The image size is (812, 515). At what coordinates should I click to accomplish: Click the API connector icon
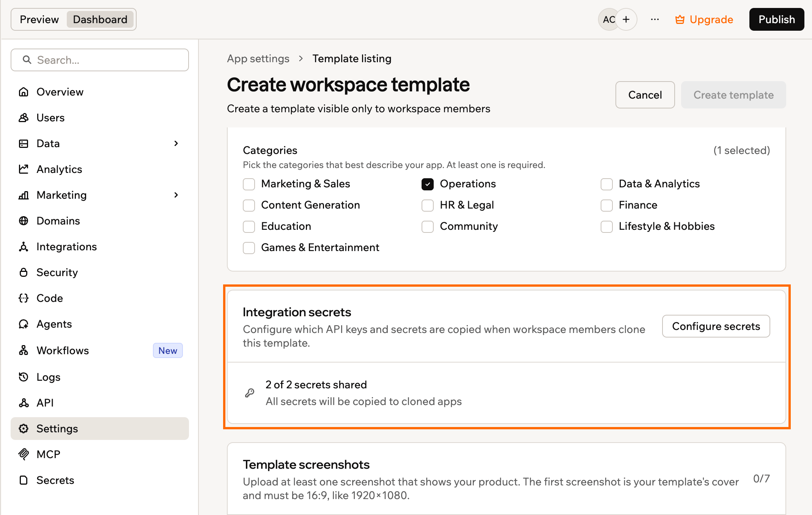[x=24, y=403]
